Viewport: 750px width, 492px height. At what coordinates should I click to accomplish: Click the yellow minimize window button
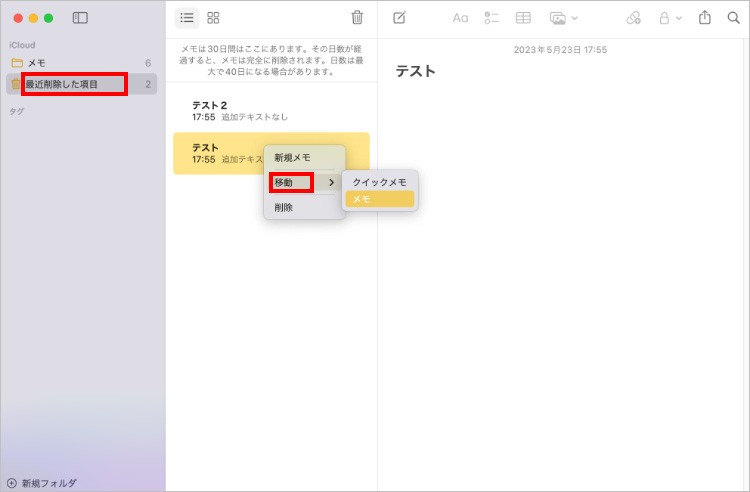tap(33, 18)
